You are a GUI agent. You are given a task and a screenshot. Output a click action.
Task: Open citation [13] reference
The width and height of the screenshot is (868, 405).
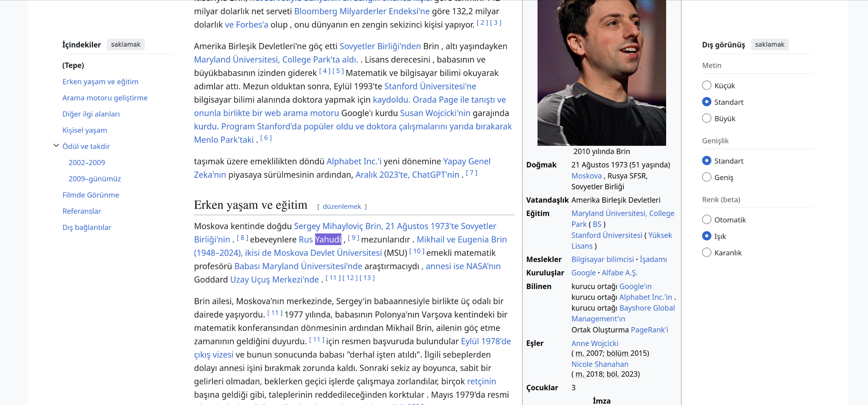point(367,277)
